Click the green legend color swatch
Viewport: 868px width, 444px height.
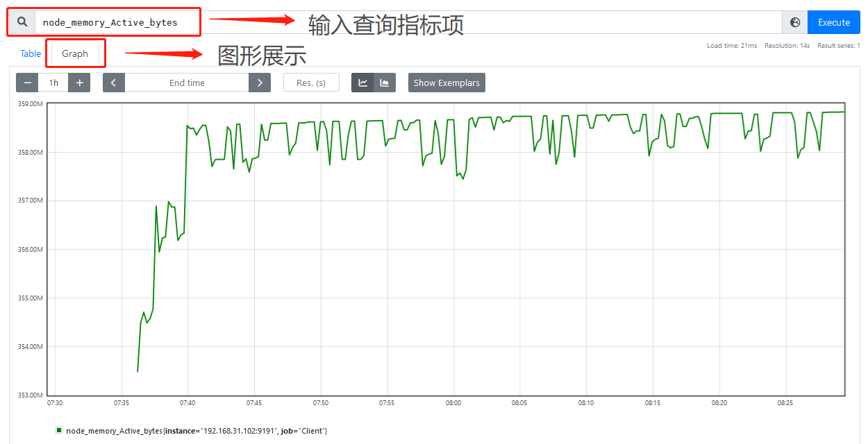click(x=59, y=430)
